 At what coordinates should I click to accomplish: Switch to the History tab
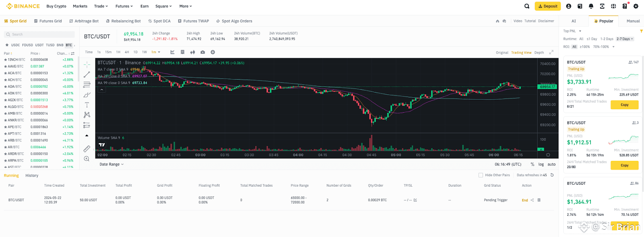32,176
